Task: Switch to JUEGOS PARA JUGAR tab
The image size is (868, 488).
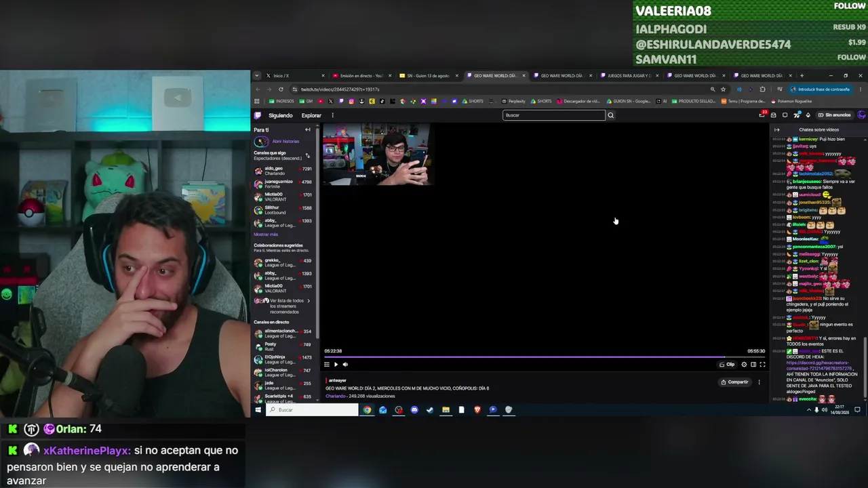Action: [x=629, y=76]
